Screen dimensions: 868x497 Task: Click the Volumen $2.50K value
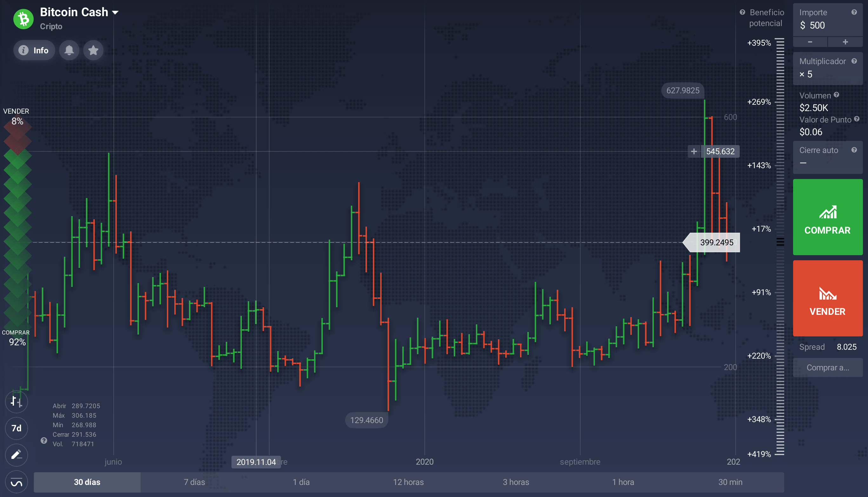(814, 108)
